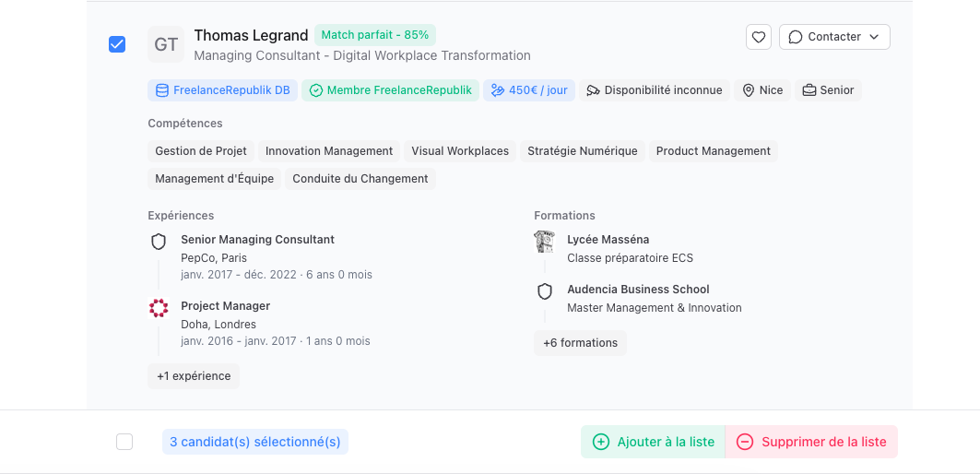Viewport: 980px width, 474px height.
Task: Tick the select-all checkbox in bottom bar
Action: tap(124, 442)
